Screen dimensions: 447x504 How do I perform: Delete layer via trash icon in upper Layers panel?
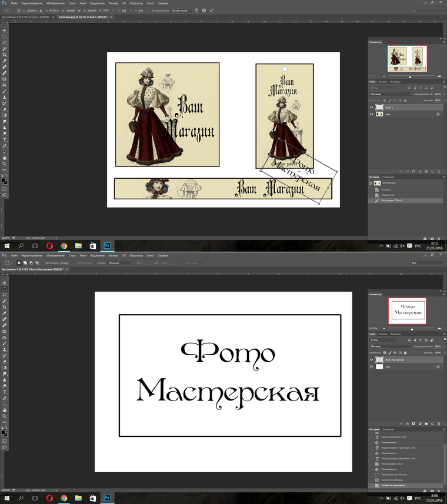click(439, 172)
